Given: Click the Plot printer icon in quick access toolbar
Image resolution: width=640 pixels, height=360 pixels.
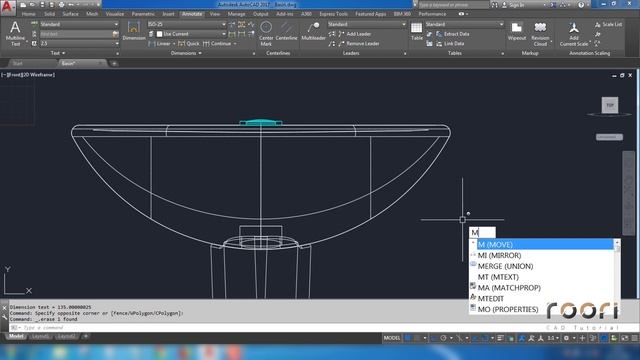Looking at the screenshot, I should pos(61,5).
